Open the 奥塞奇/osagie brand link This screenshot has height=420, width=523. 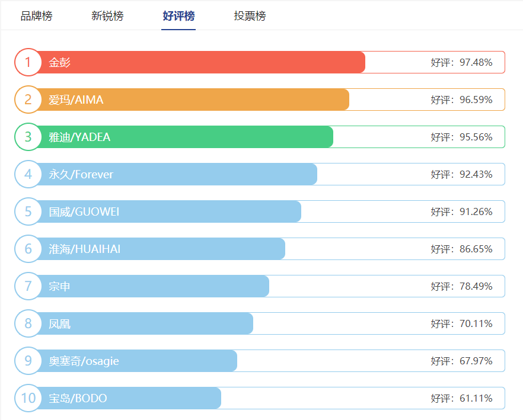point(84,361)
